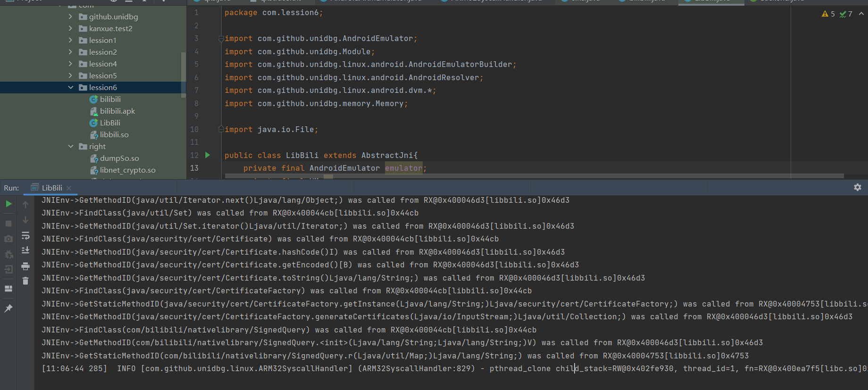The width and height of the screenshot is (868, 390).
Task: Click 'AndroidEmulatorBuilder' import on line 5
Action: click(460, 65)
